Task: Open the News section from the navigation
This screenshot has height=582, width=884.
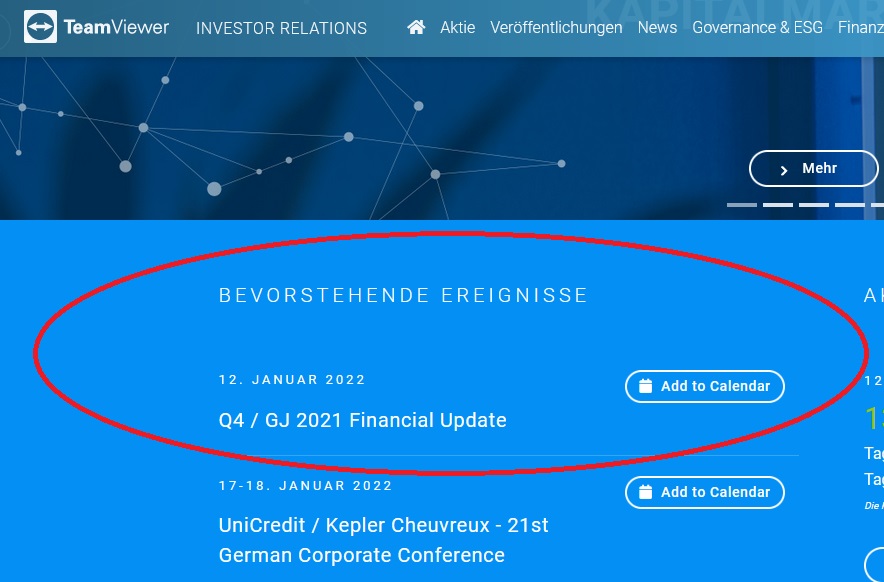Action: [x=657, y=28]
